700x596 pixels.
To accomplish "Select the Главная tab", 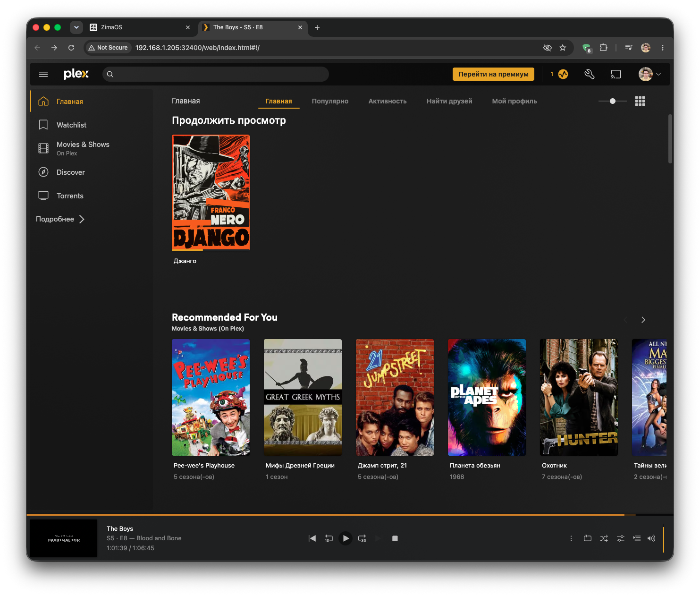I will click(x=278, y=101).
